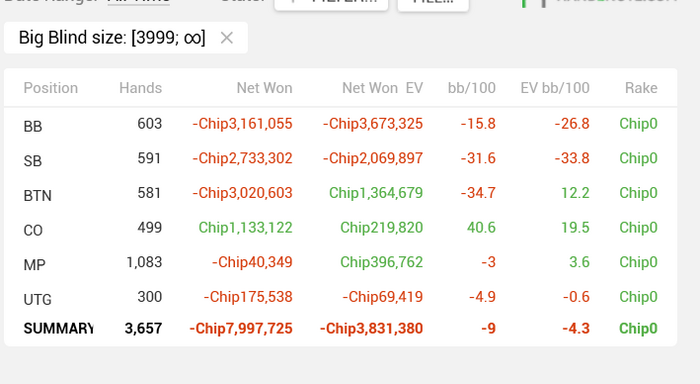Open the Date Range dropdown above the table
Viewport: 700px width, 384px height.
click(x=138, y=1)
